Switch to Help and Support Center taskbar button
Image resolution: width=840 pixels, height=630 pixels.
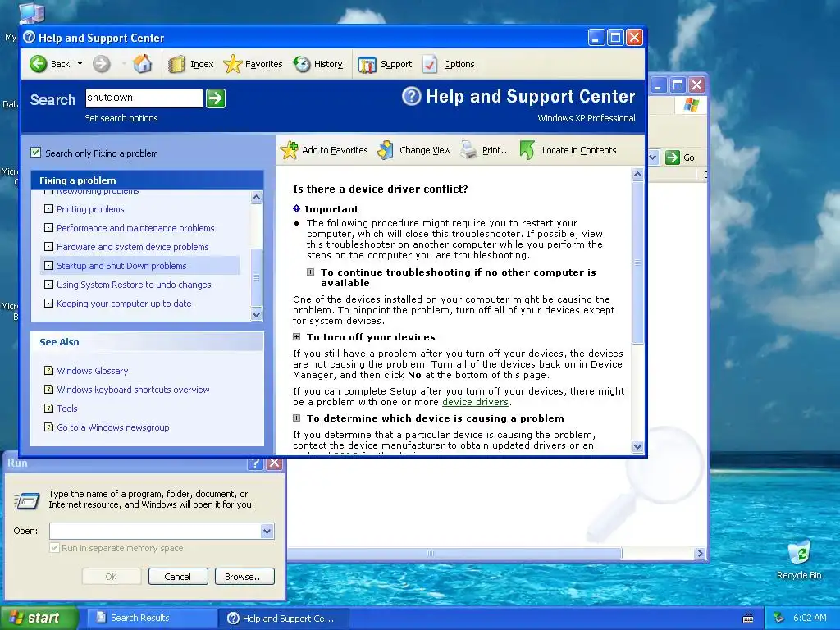284,619
